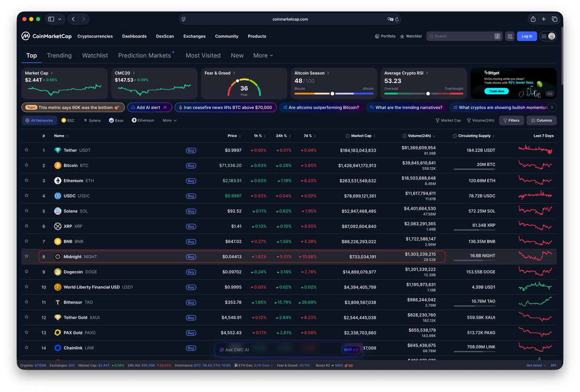Open the Cryptocurrencies menu
Viewport: 580px width, 392px height.
[95, 36]
